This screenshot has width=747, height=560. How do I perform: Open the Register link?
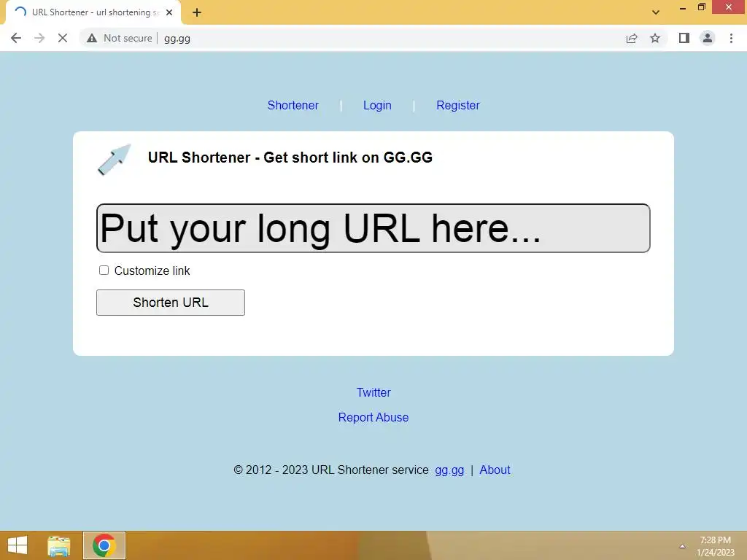[458, 105]
